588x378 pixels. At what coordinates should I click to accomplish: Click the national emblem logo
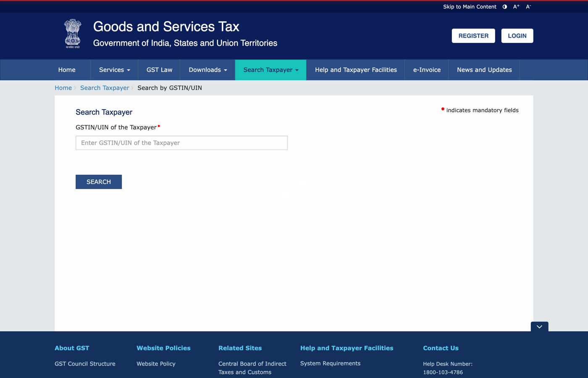click(73, 34)
